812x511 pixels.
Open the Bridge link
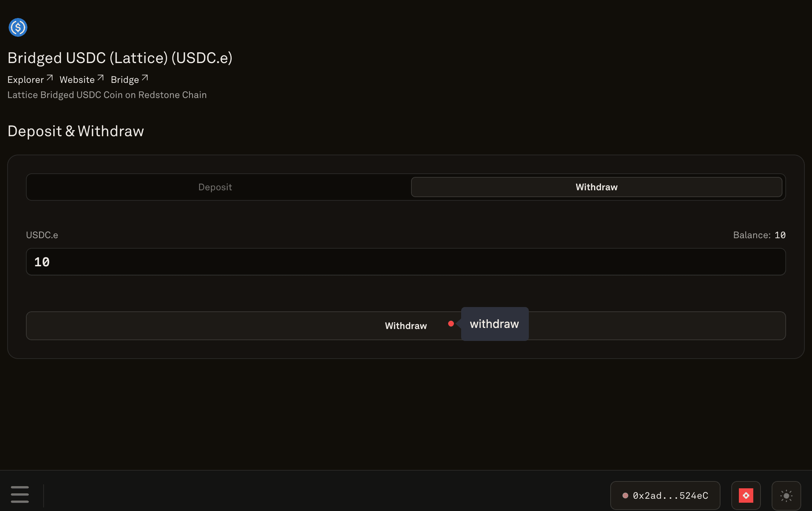click(124, 79)
